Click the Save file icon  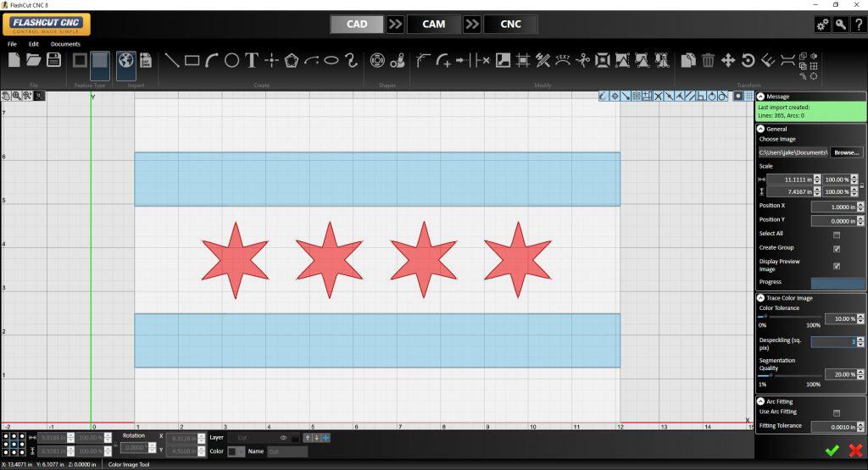click(53, 60)
